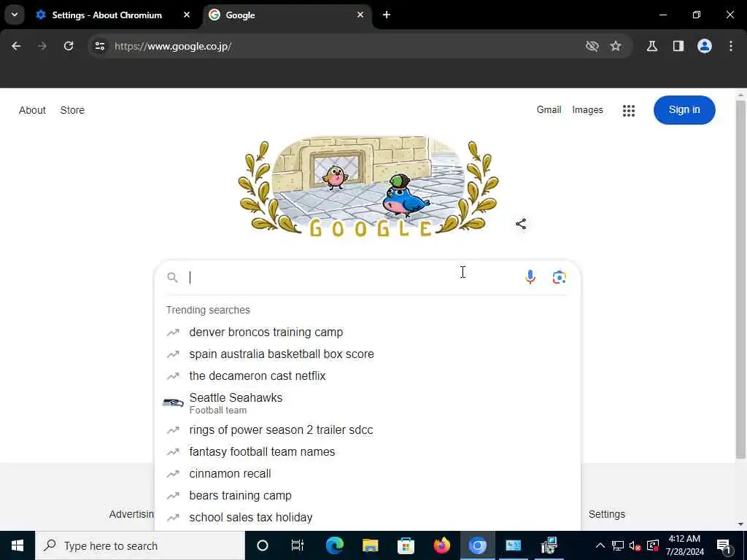747x560 pixels.
Task: Reload the Google page
Action: 69,46
